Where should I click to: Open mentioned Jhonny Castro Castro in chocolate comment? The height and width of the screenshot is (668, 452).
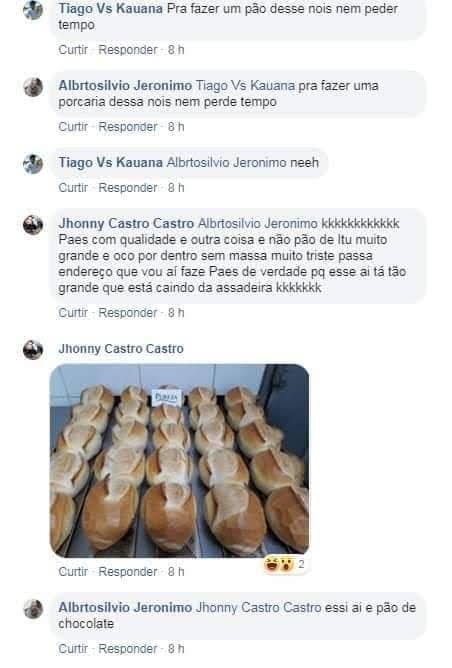259,608
